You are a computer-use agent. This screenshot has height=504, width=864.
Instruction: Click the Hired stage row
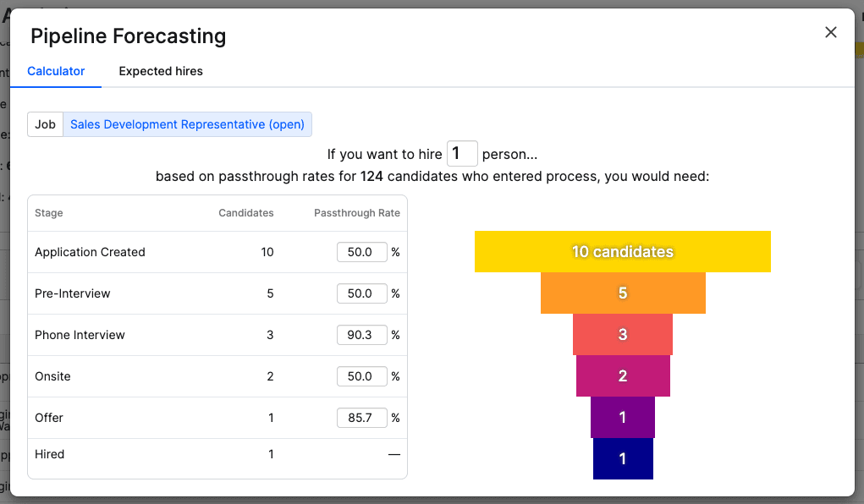[x=49, y=454]
